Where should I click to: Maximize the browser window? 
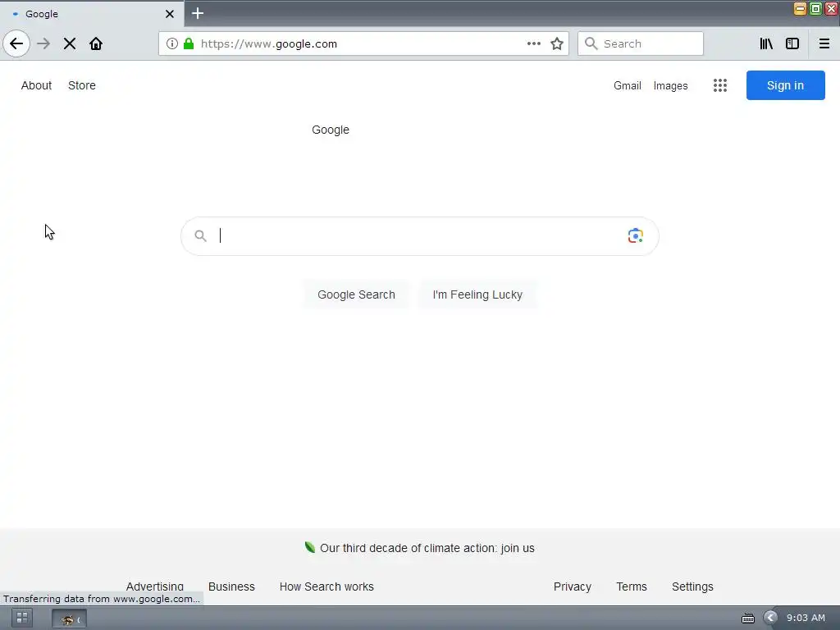tap(815, 8)
